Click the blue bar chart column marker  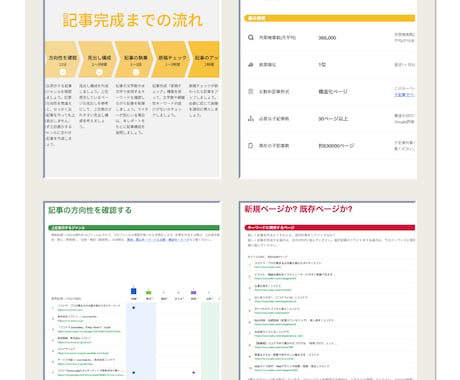click(133, 291)
